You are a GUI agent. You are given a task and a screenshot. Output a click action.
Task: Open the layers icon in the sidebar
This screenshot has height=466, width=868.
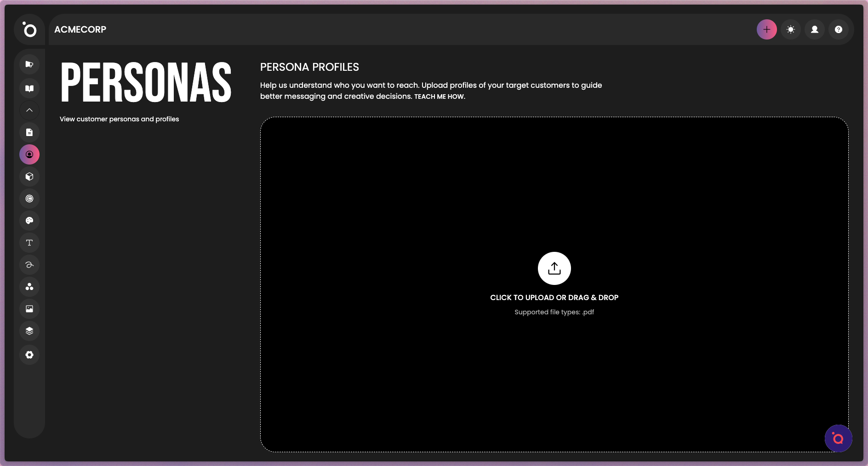(x=29, y=331)
